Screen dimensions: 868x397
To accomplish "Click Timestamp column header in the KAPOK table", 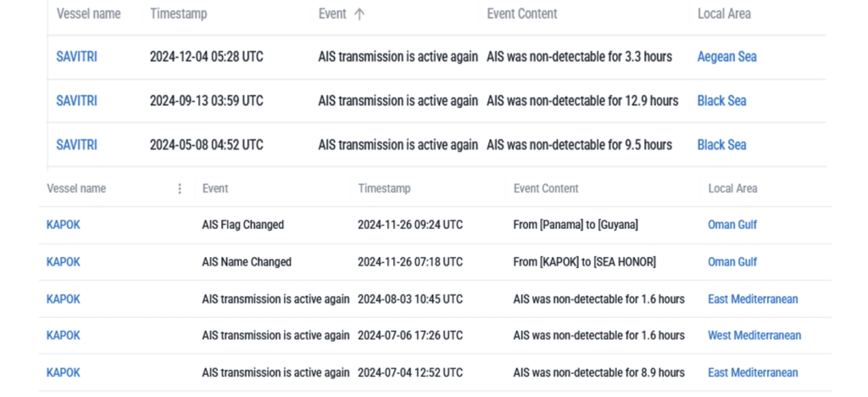I will (384, 188).
